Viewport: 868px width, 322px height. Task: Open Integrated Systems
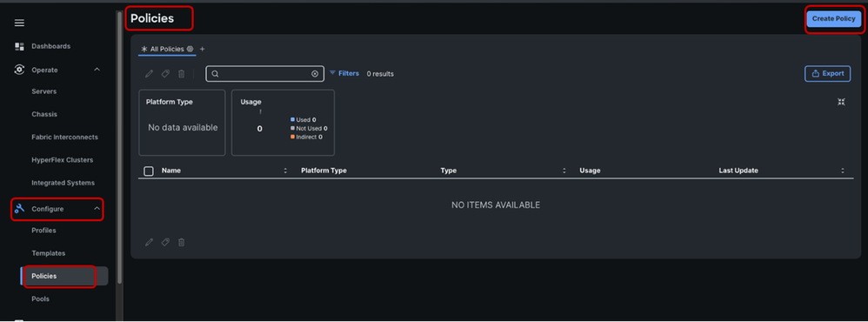pyautogui.click(x=63, y=183)
